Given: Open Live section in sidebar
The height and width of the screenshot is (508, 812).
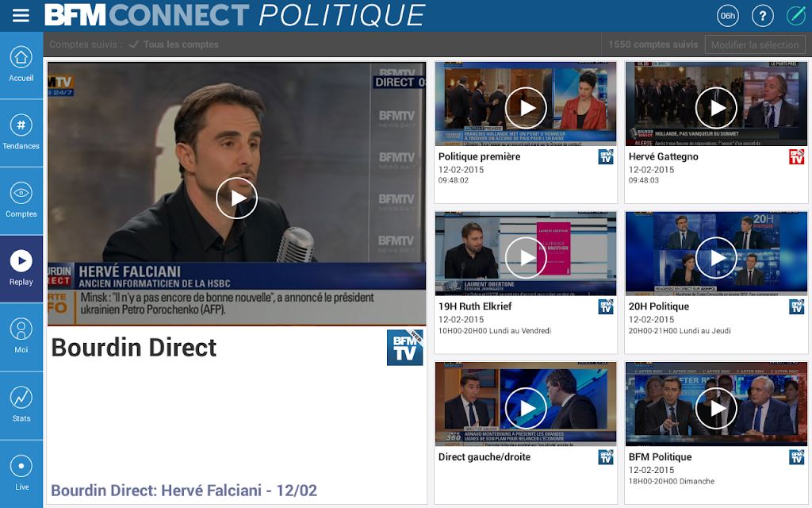Looking at the screenshot, I should pos(21,474).
